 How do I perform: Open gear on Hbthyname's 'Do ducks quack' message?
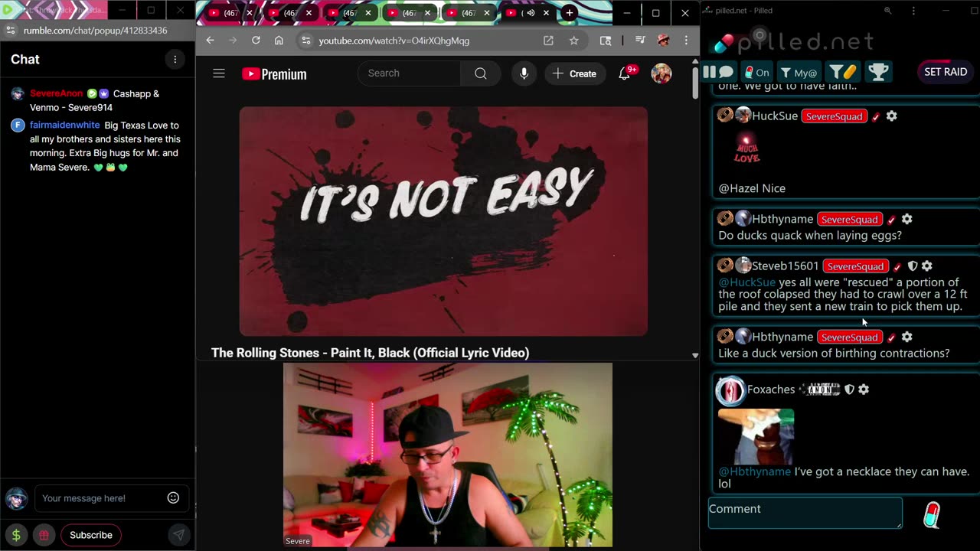906,219
